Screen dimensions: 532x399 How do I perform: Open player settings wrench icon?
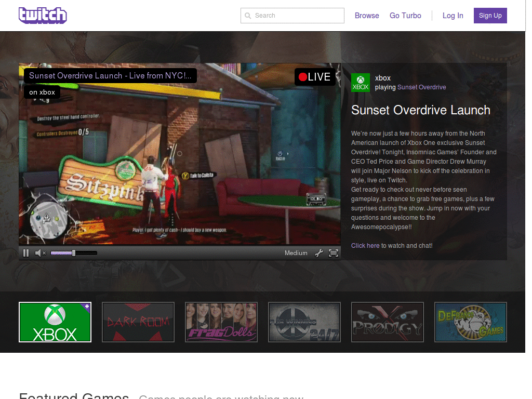(318, 253)
